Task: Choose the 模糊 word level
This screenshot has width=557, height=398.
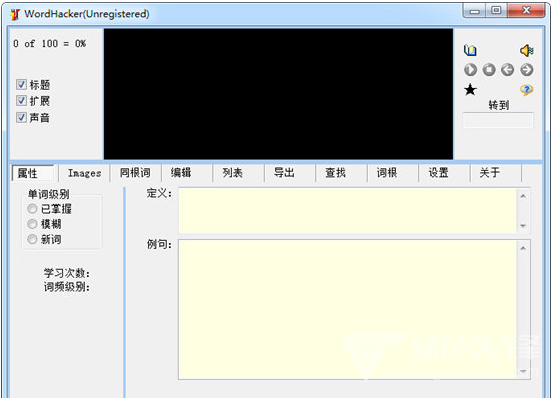Action: [x=32, y=224]
